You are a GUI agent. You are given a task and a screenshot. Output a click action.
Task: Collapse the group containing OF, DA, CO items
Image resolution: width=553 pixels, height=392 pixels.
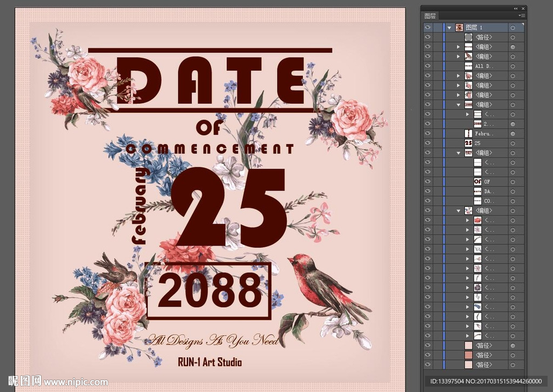[x=458, y=153]
